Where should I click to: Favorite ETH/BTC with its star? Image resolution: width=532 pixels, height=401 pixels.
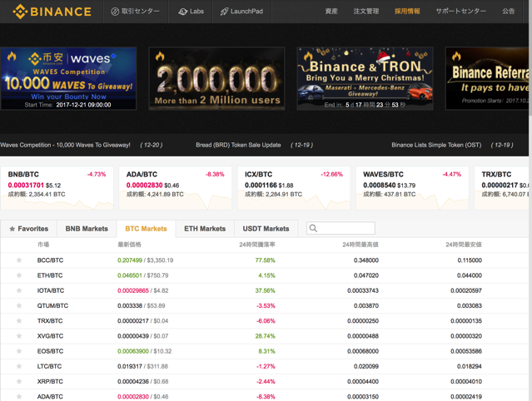tap(19, 275)
